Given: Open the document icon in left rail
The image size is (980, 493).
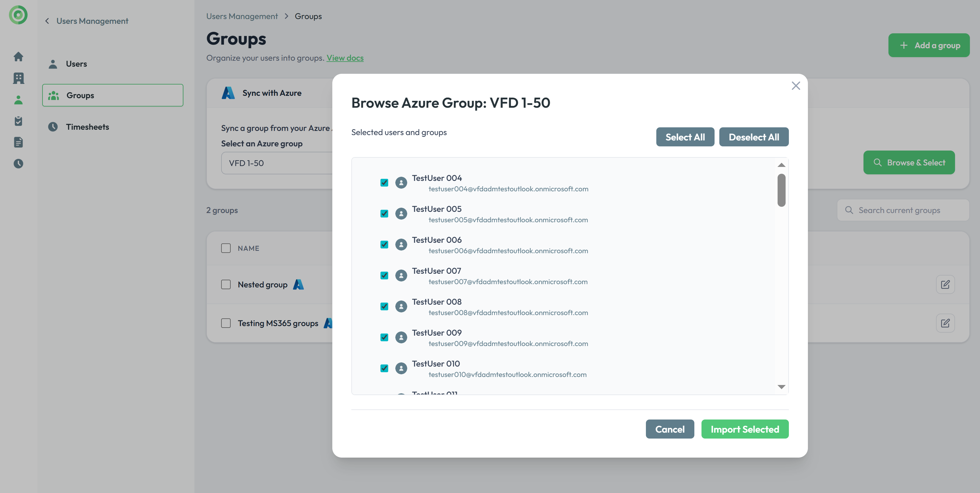Looking at the screenshot, I should coord(18,143).
